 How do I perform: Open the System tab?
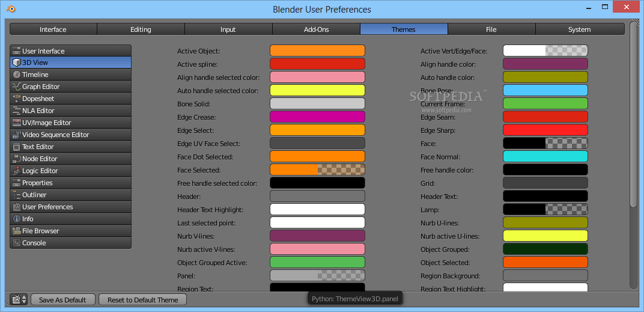[x=580, y=29]
